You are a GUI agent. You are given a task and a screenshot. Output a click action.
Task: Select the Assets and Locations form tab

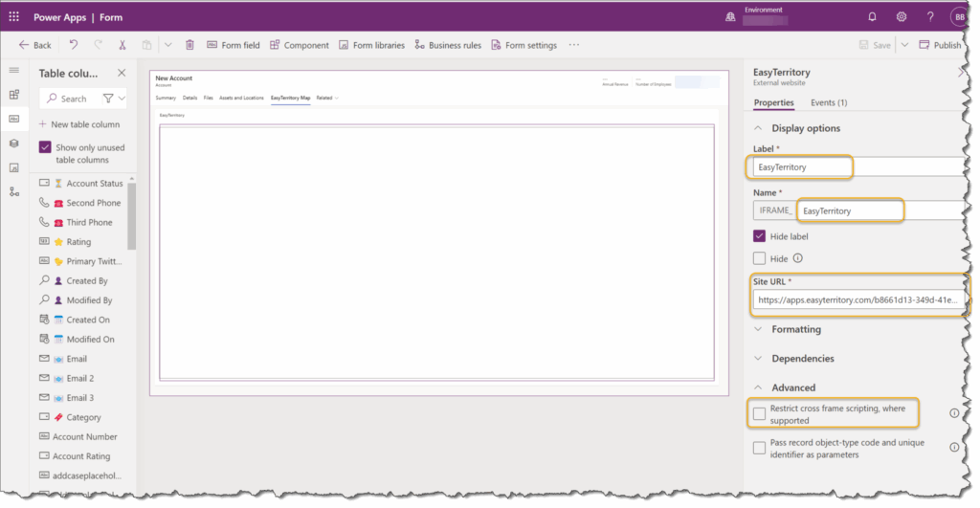click(241, 98)
